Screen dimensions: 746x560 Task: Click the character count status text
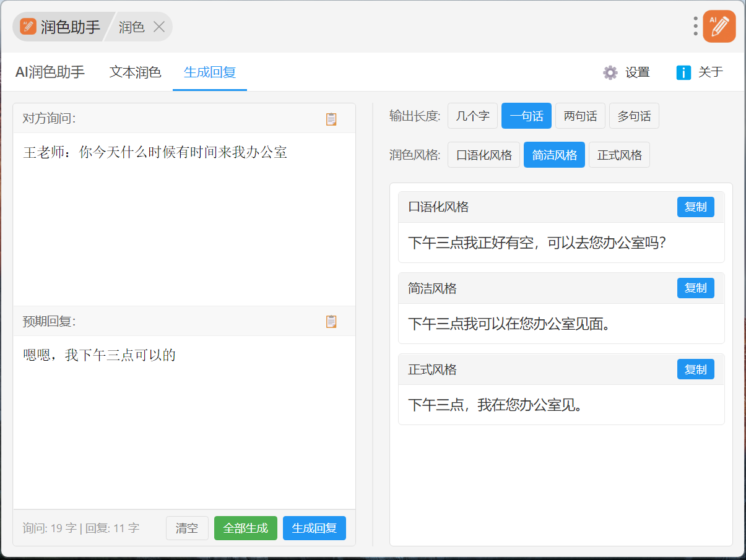click(x=81, y=528)
